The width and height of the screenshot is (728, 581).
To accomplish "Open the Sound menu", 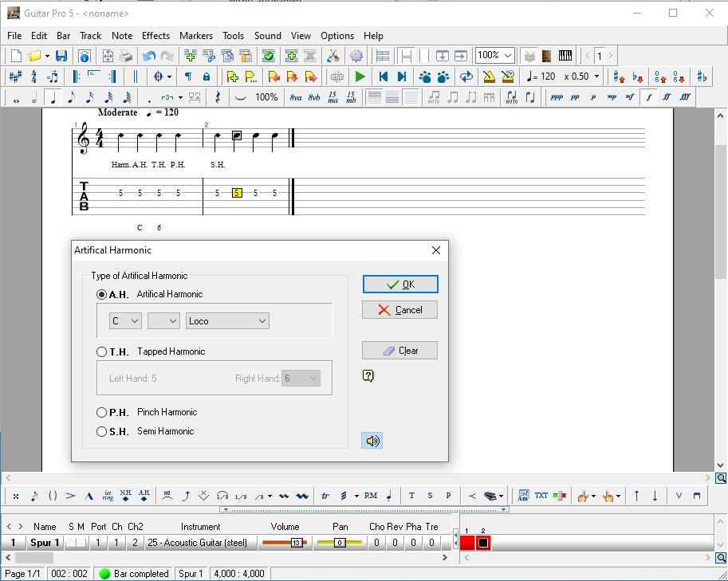I will [268, 36].
